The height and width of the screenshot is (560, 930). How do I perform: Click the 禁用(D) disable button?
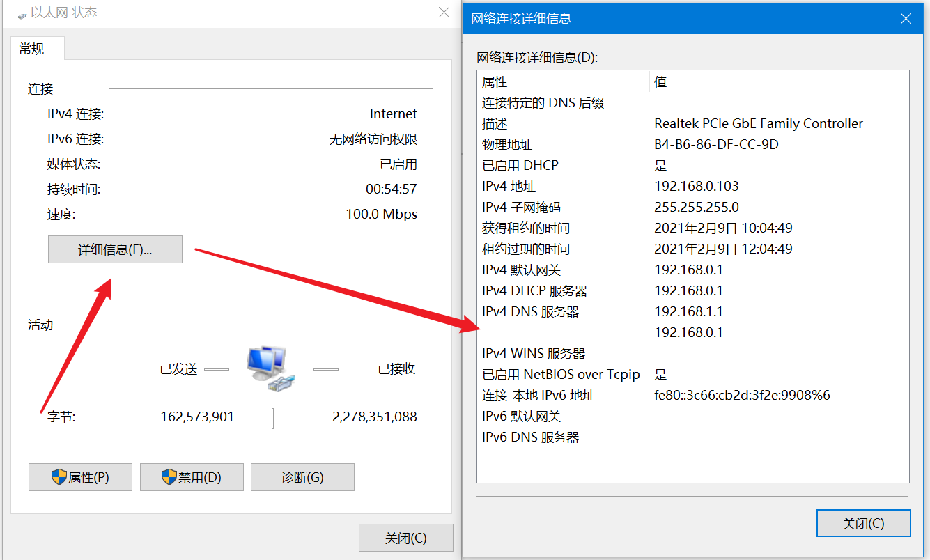point(192,478)
